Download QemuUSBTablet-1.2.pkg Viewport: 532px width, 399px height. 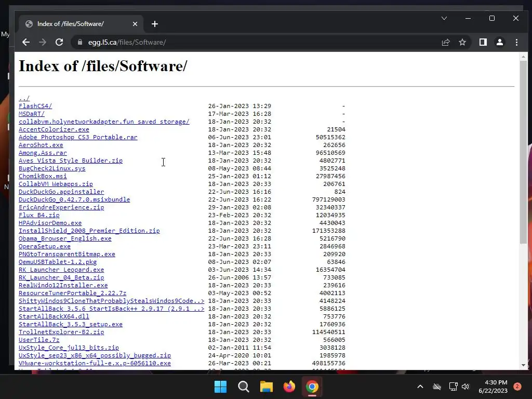[58, 262]
